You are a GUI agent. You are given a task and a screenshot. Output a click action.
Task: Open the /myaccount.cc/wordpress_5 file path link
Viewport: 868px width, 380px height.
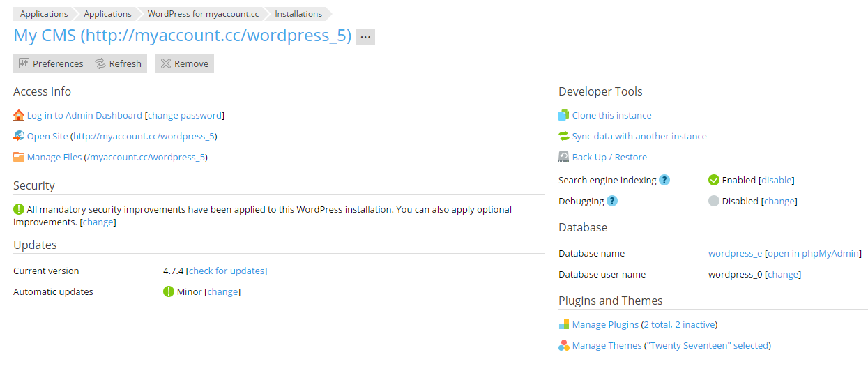click(x=146, y=157)
